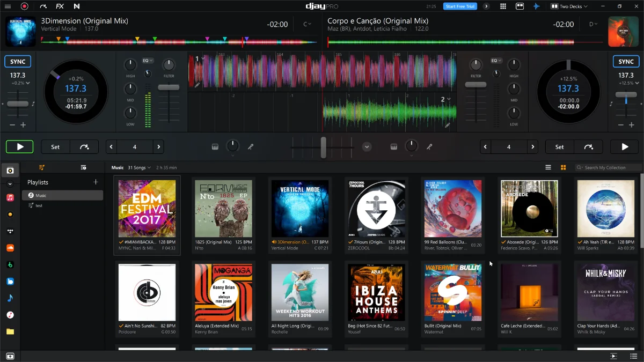The height and width of the screenshot is (362, 644).
Task: Click the left deck sampler pad icon
Action: pos(215,147)
